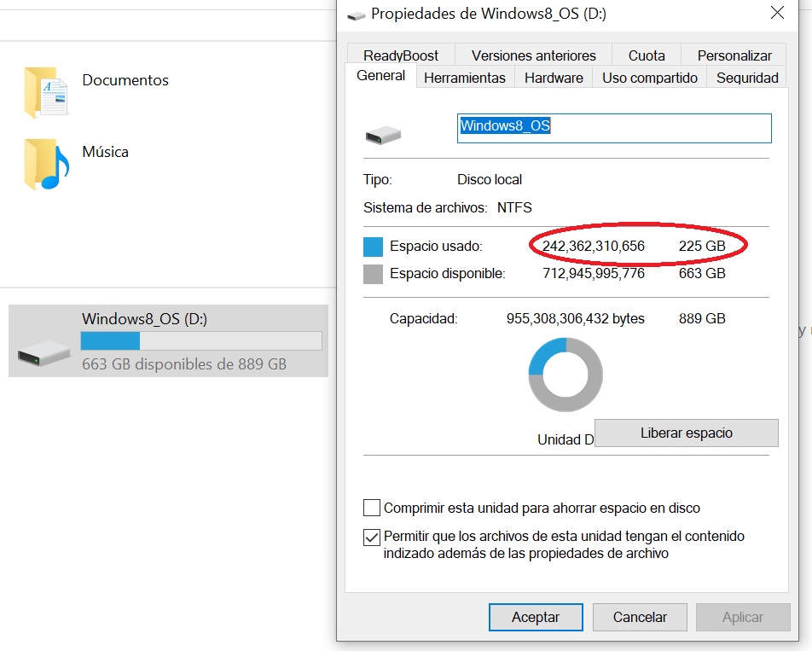812x651 pixels.
Task: Open the Herramientas tab
Action: tap(465, 78)
